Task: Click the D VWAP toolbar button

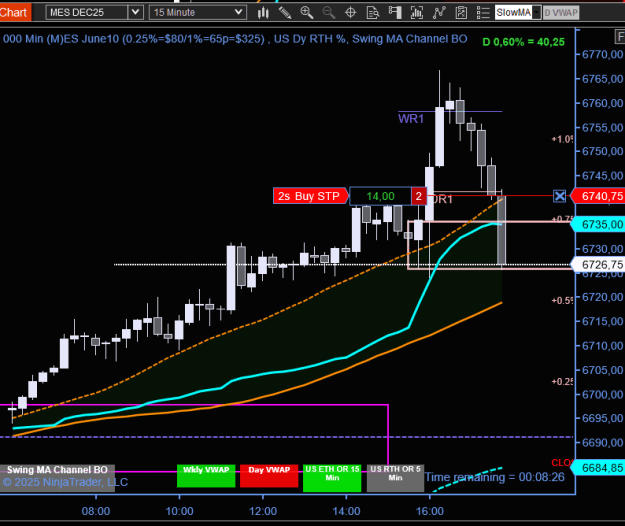Action: click(561, 12)
